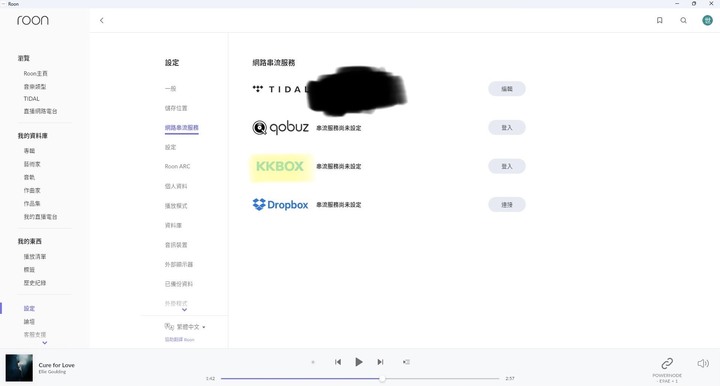The image size is (720, 386).
Task: Open 直播網路電台 in sidebar
Action: [x=40, y=111]
